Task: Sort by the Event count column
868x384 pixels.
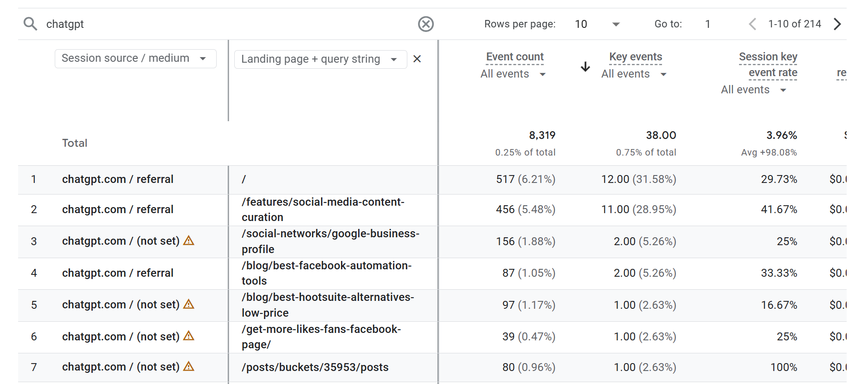Action: (x=514, y=57)
